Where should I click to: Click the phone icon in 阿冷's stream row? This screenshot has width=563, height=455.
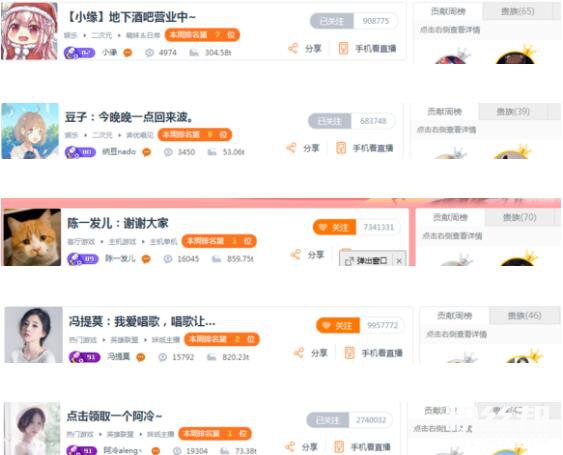coord(339,447)
